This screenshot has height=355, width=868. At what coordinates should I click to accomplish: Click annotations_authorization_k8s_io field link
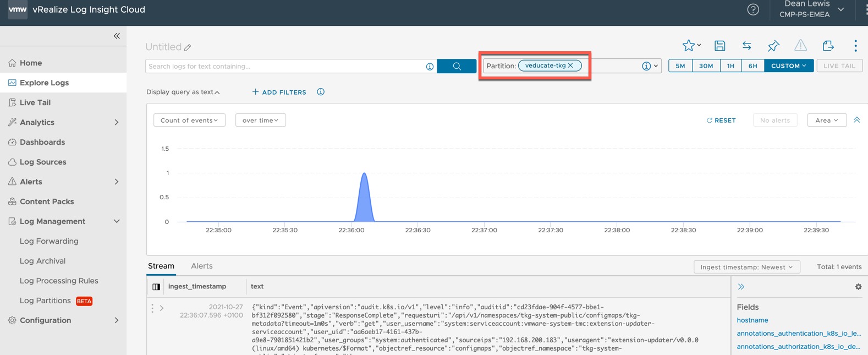[799, 347]
